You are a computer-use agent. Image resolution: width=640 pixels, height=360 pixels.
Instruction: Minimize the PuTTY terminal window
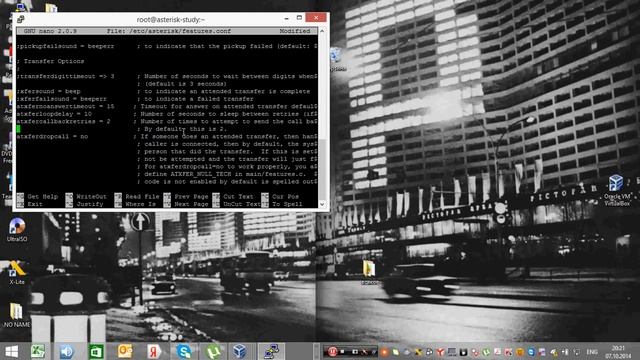287,18
